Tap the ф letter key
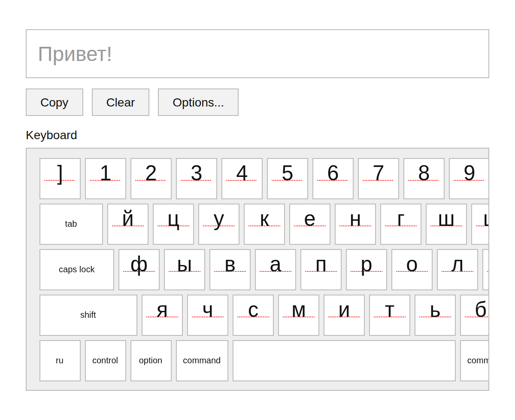Viewport: 515px width, 420px height. [139, 270]
